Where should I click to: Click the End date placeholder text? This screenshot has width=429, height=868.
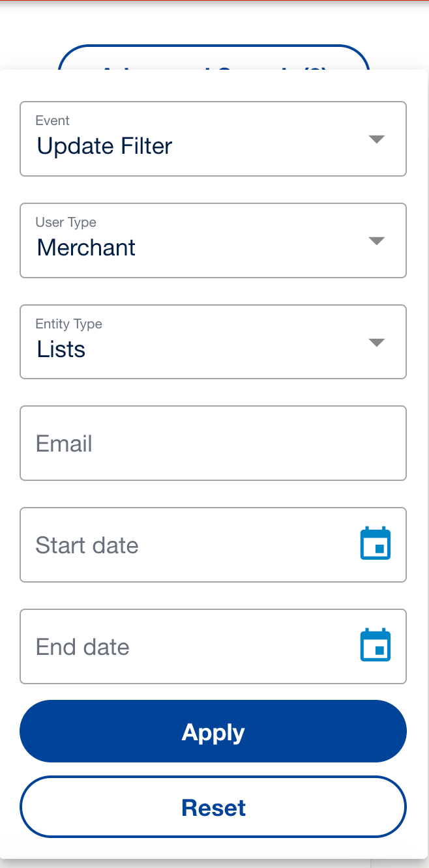click(x=82, y=646)
